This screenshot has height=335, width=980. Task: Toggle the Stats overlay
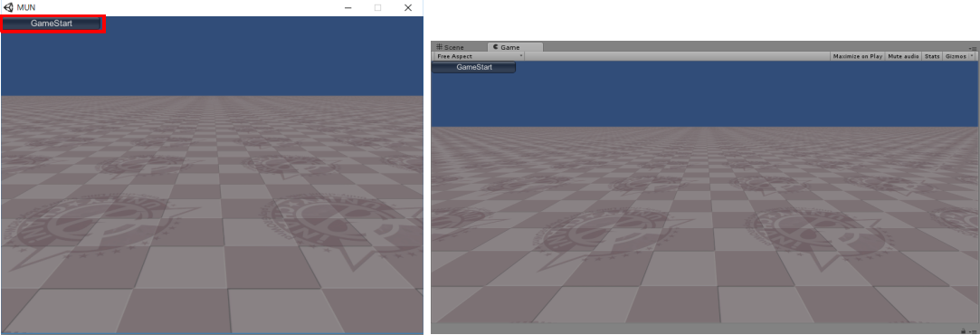932,56
